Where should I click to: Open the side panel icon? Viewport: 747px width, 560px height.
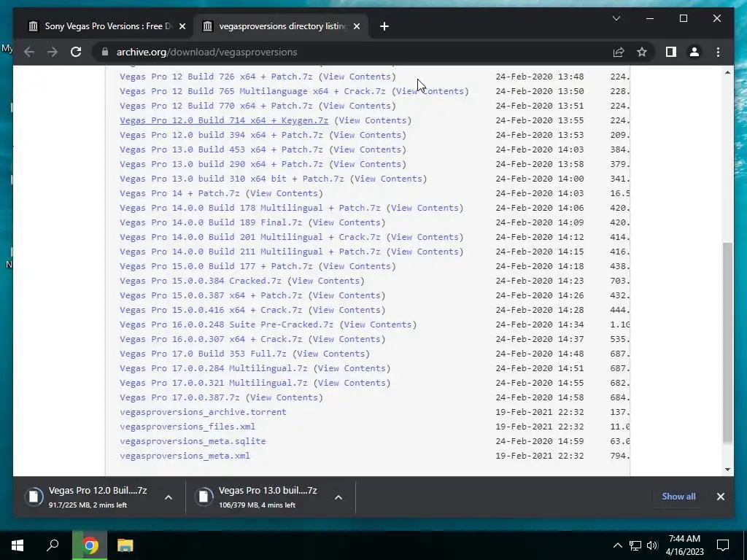[x=671, y=52]
